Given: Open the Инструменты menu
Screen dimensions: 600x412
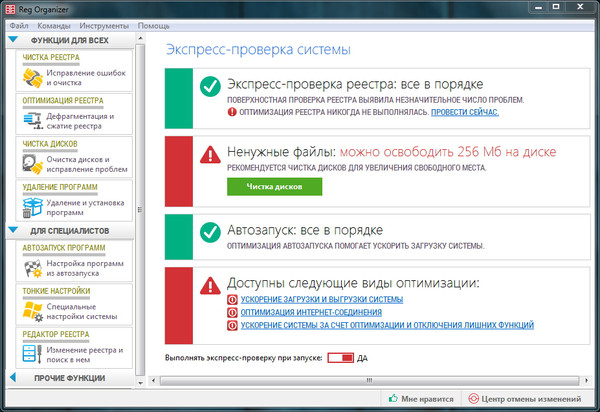Looking at the screenshot, I should pyautogui.click(x=106, y=23).
